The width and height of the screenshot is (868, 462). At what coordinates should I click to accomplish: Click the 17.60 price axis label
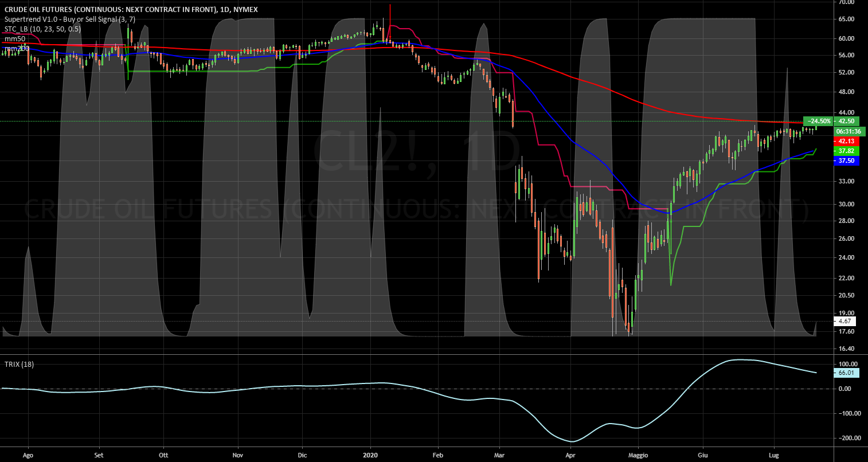846,331
